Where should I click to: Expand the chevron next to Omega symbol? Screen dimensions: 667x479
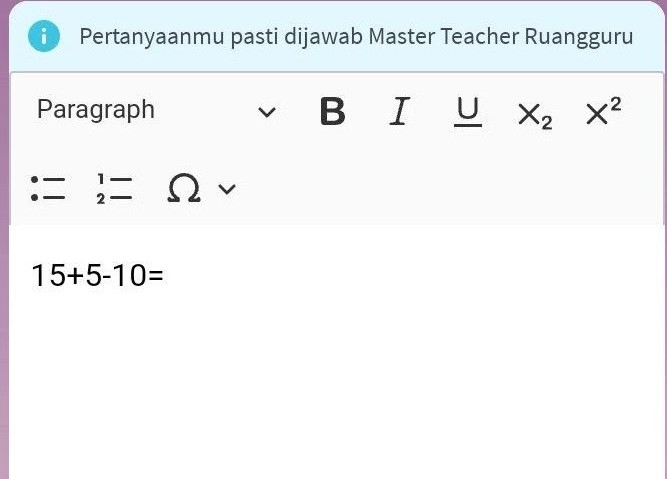[227, 189]
